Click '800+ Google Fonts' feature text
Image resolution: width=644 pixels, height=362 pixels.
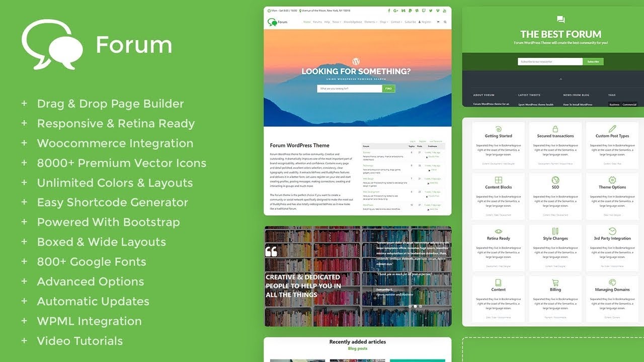92,262
